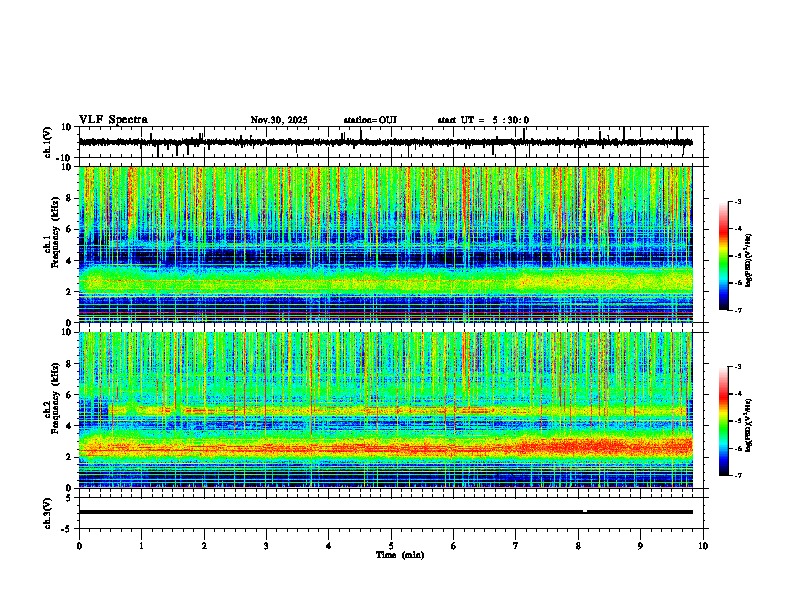The image size is (792, 612).
Task: Click time-axis tick label "2"
Action: coord(204,546)
